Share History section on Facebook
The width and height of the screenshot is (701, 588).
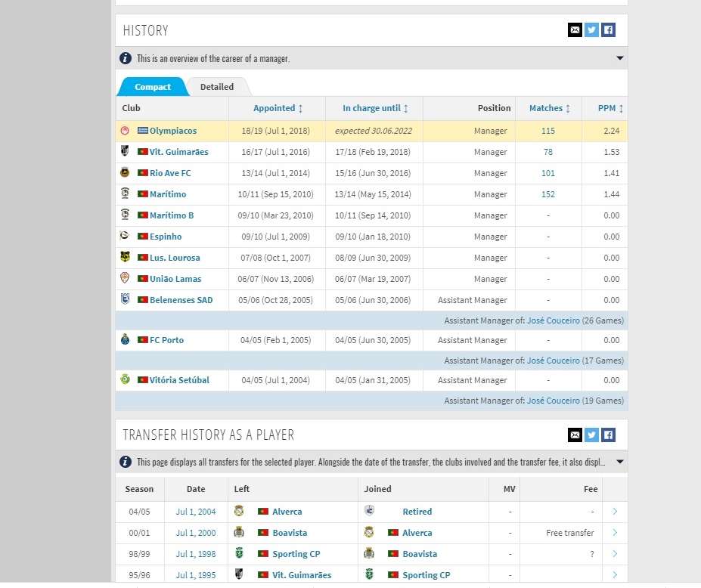click(x=608, y=30)
